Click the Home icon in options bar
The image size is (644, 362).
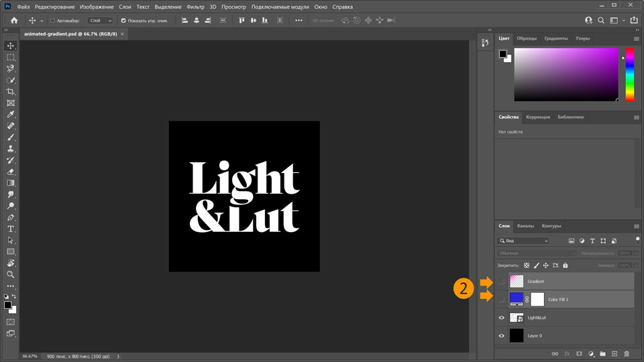14,21
